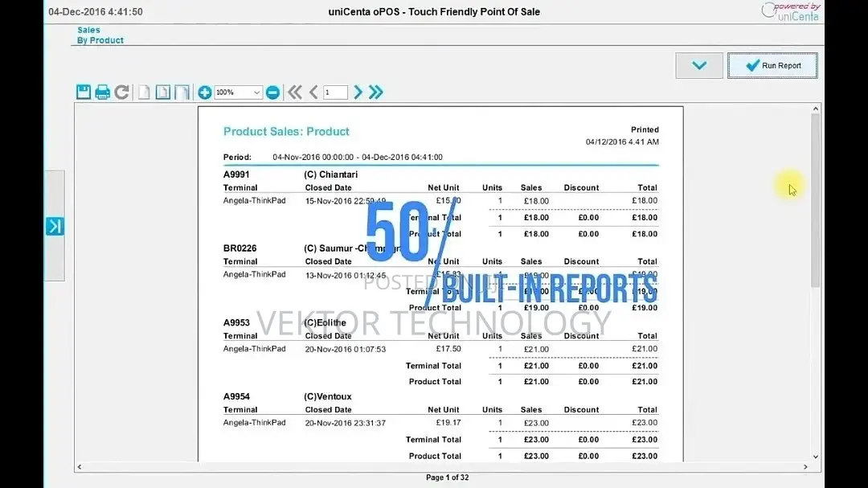The image size is (868, 488).
Task: Click the printed timestamp 04/12/2016 4.41 AM
Action: click(622, 141)
